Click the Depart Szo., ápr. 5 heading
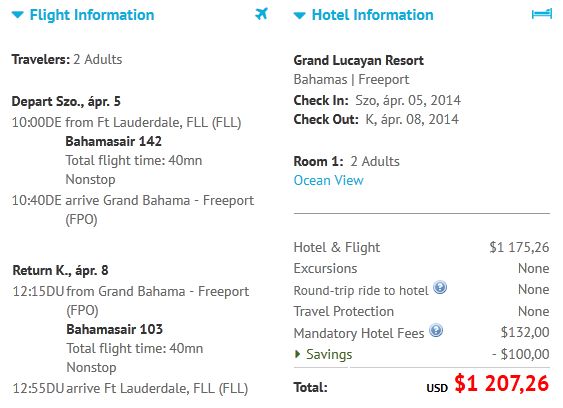563x408 pixels. point(66,101)
